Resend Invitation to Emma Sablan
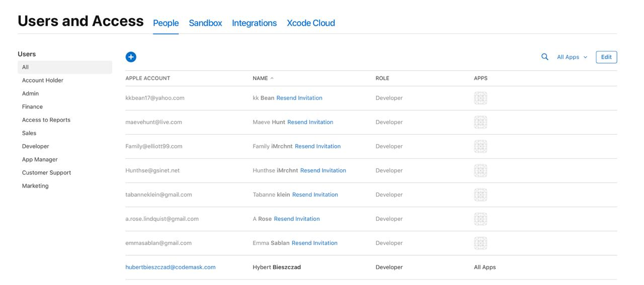The height and width of the screenshot is (285, 644). [314, 243]
